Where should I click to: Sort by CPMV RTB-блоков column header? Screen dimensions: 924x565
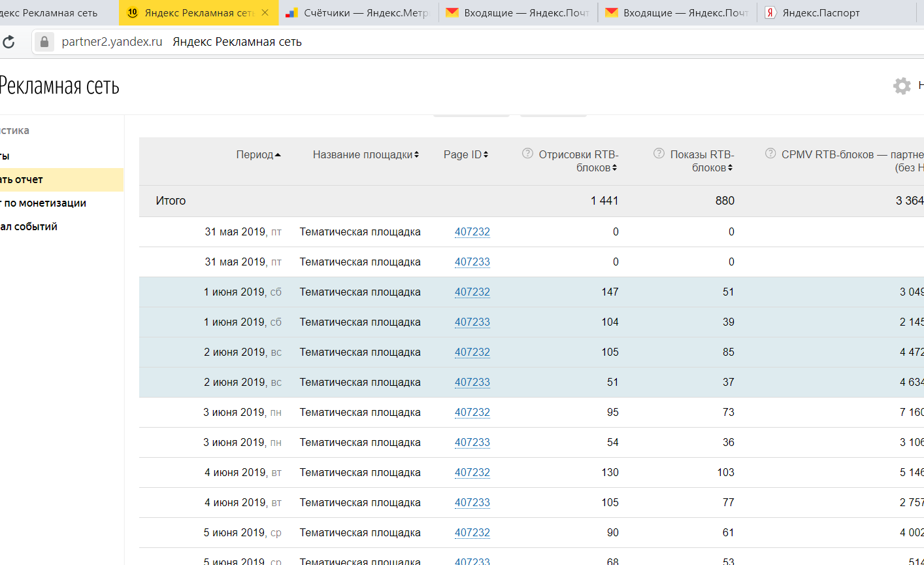click(x=853, y=162)
